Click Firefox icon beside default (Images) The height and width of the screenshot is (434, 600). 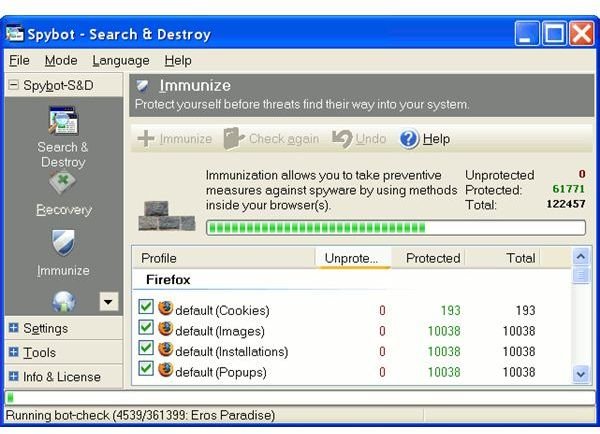[165, 329]
